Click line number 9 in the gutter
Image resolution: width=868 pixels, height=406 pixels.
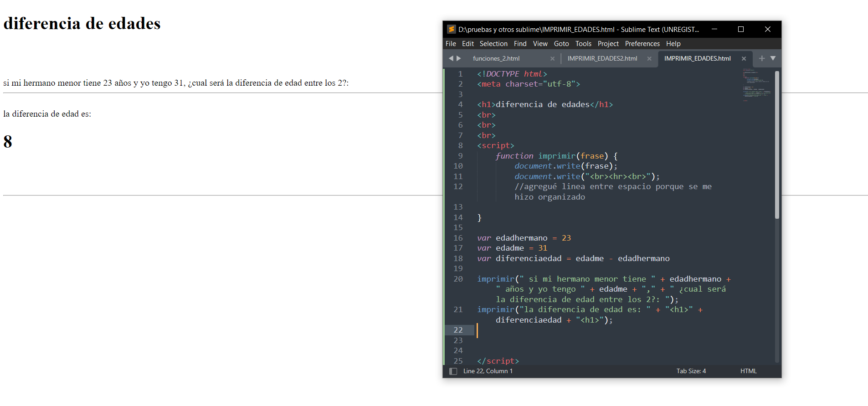tap(460, 156)
